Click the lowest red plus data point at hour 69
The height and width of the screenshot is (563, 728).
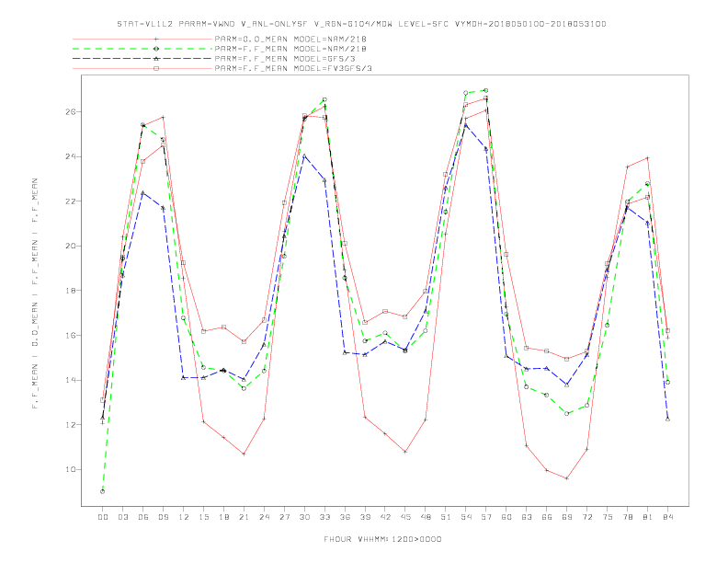[567, 478]
